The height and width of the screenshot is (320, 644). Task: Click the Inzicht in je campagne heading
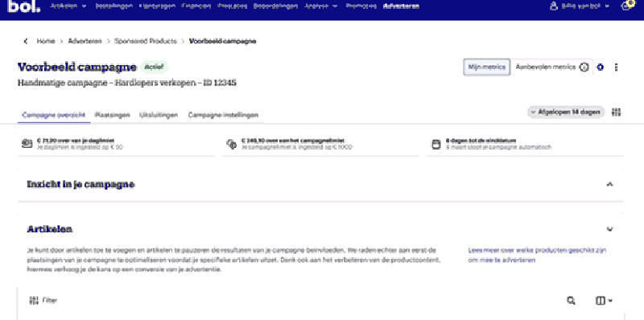pyautogui.click(x=81, y=185)
